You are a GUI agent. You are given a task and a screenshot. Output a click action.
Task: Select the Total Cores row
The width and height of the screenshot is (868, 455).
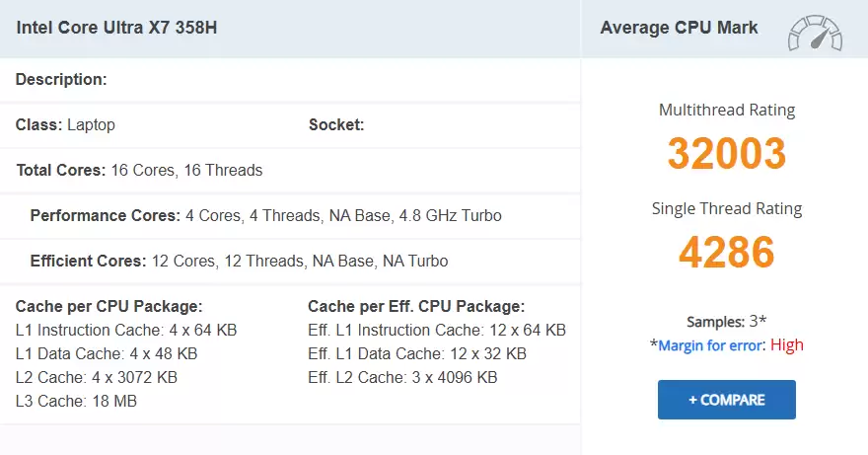(x=139, y=171)
